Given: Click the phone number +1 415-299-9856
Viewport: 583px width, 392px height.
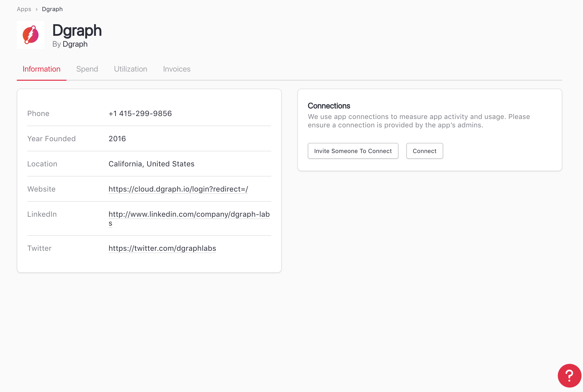Looking at the screenshot, I should (x=140, y=114).
